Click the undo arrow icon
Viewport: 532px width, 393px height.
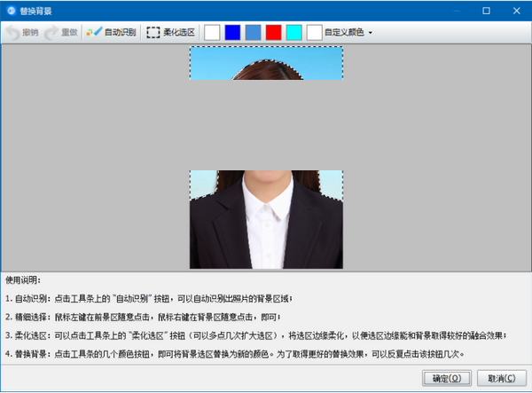[x=13, y=33]
